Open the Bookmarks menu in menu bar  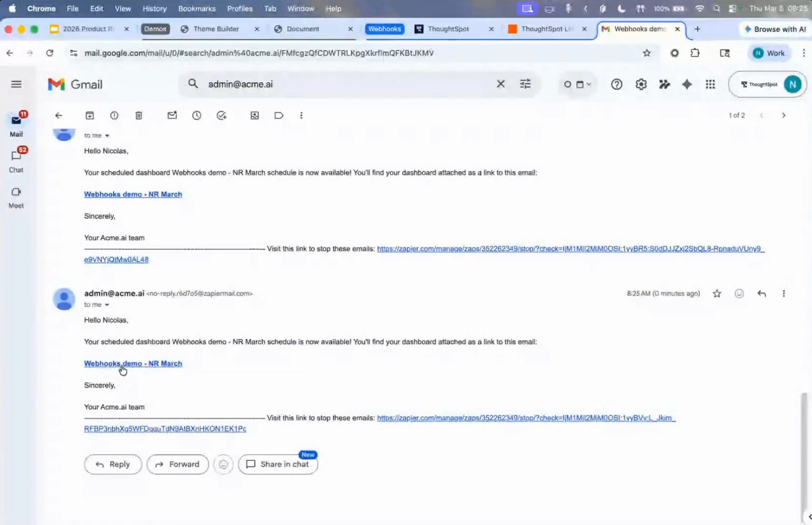tap(197, 9)
